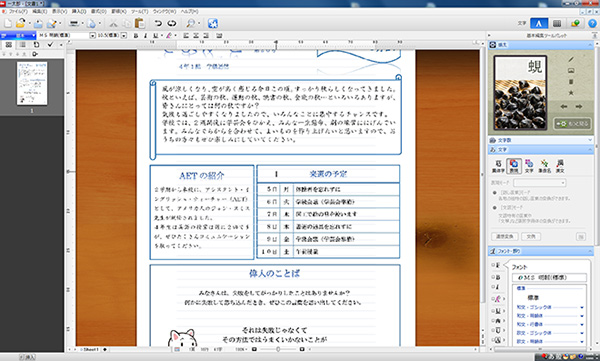Collapse the 文字 panel section
This screenshot has height=361, width=600.
pyautogui.click(x=590, y=149)
